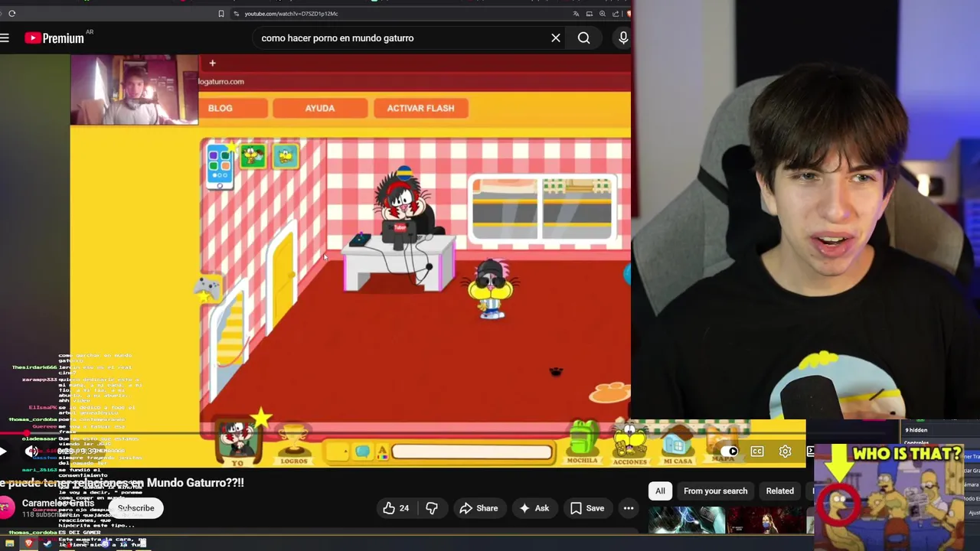
Task: Open the browser translate page icon
Action: coord(576,13)
